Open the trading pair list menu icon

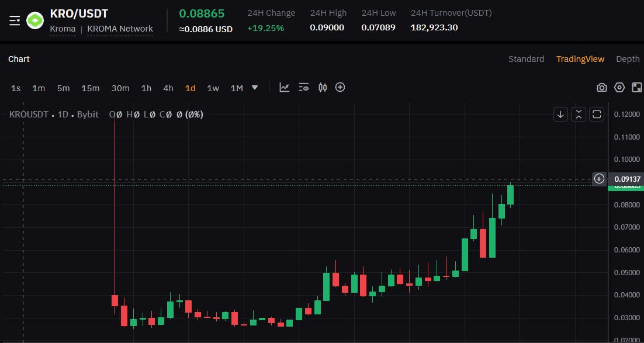pyautogui.click(x=15, y=20)
